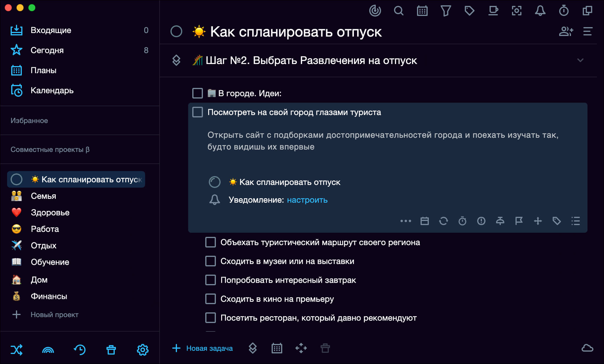The width and height of the screenshot is (604, 364).
Task: Click the coffee cup icon in top toolbar
Action: point(493,11)
